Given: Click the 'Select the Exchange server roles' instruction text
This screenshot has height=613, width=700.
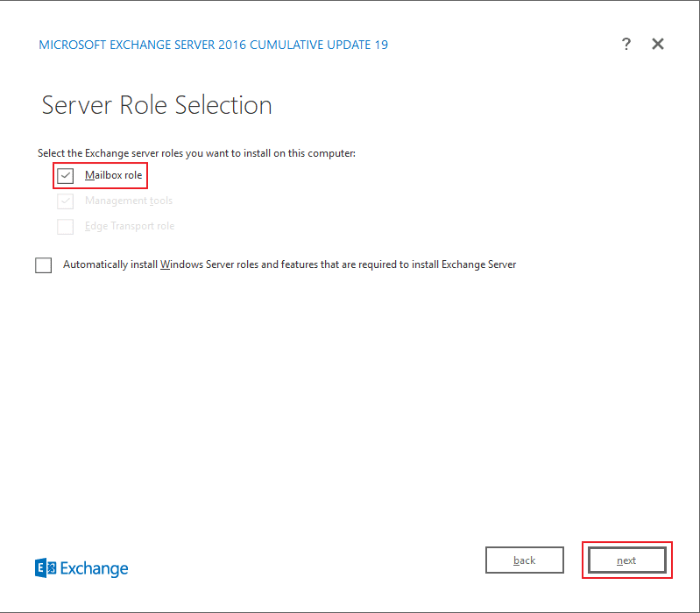Looking at the screenshot, I should tap(196, 153).
